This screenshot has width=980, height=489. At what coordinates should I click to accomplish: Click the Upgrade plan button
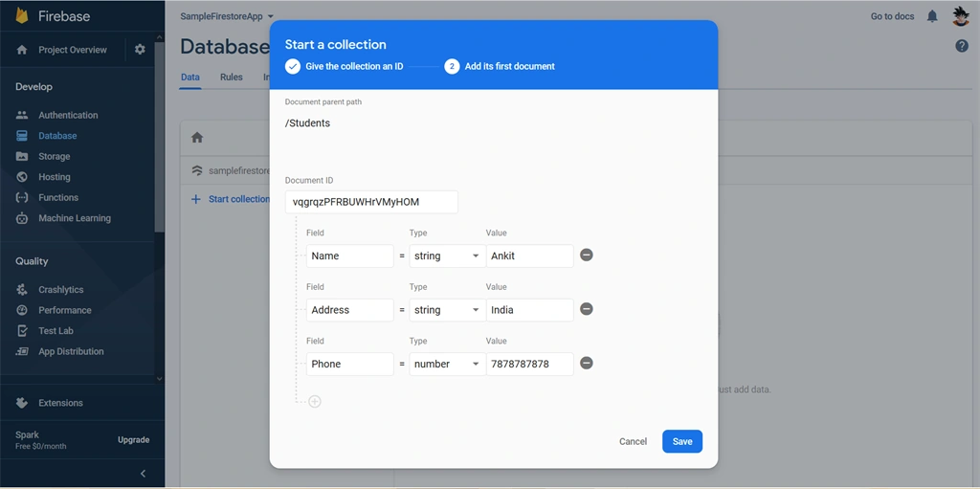(134, 440)
